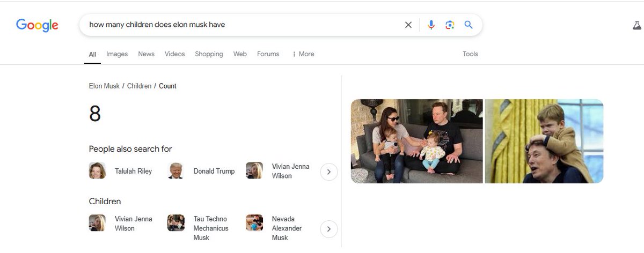Open the Shopping tab
The image size is (644, 253).
209,54
